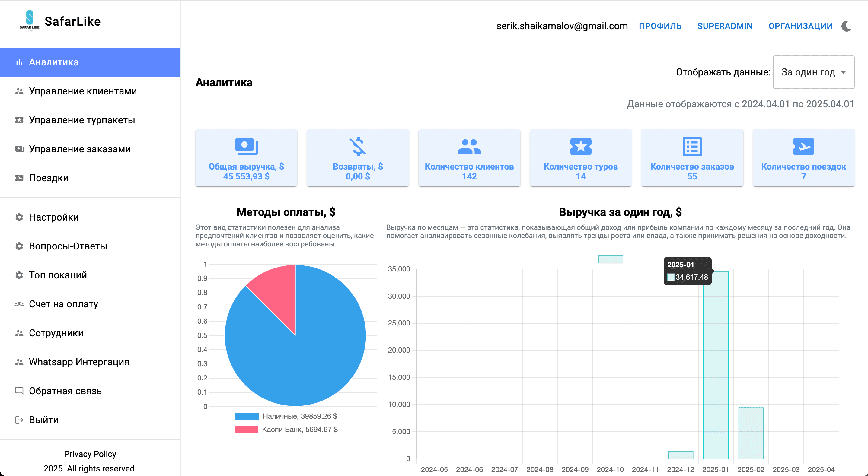Click the airplane icon on Количество поездок card
Image resolution: width=868 pixels, height=476 pixels.
click(x=804, y=147)
